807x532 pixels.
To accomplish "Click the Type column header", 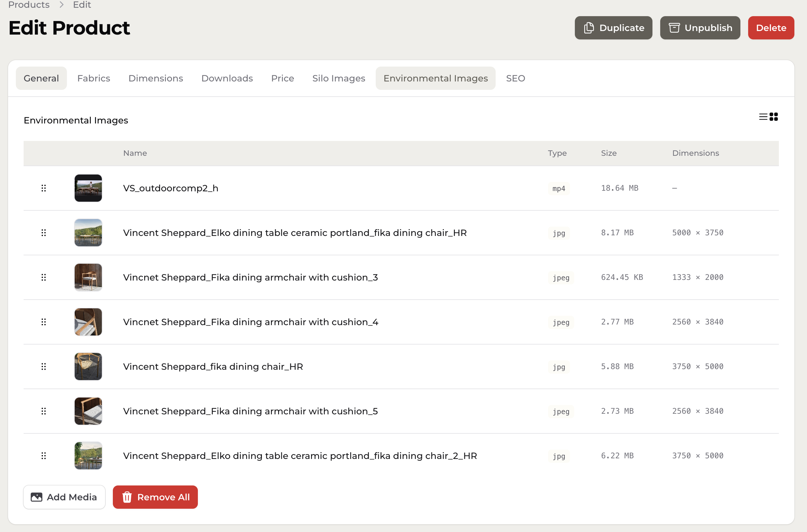I will pos(557,153).
